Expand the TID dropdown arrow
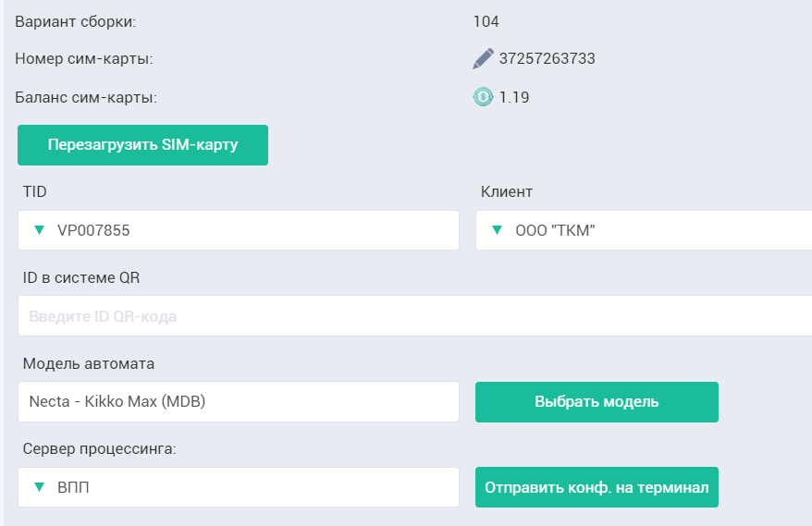The height and width of the screenshot is (526, 812). coord(40,230)
